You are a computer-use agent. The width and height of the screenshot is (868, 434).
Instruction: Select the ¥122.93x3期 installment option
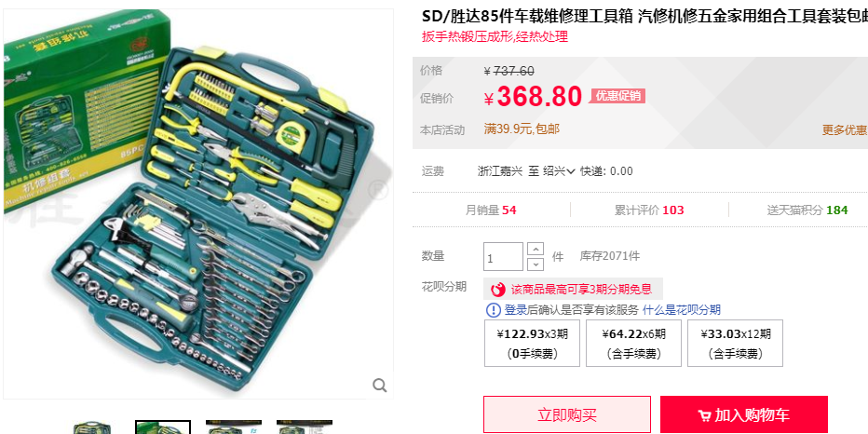532,344
